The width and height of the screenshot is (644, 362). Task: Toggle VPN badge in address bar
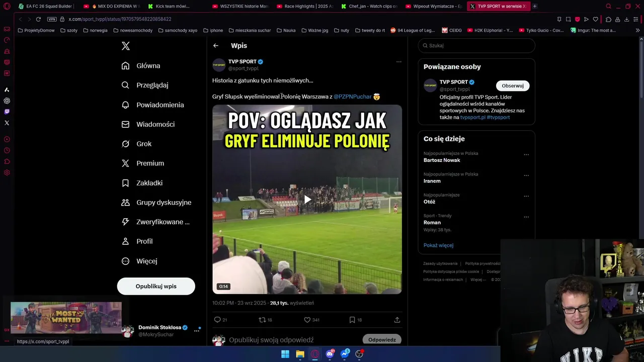[x=52, y=19]
